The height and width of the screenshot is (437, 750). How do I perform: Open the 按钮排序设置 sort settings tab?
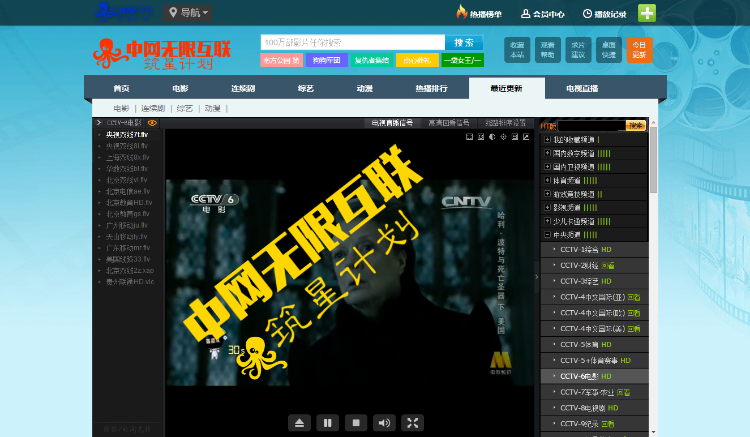tap(505, 123)
